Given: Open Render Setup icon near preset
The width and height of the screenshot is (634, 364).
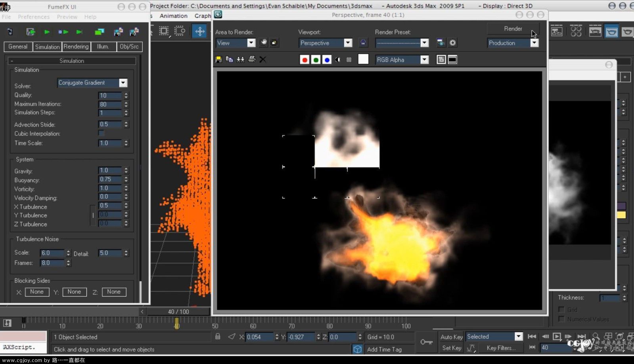Looking at the screenshot, I should pos(441,42).
